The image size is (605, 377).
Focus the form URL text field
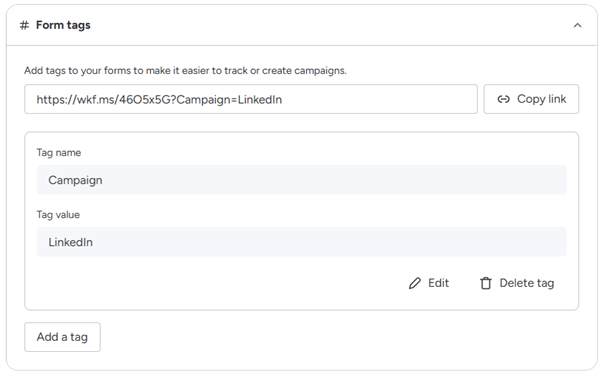click(251, 99)
